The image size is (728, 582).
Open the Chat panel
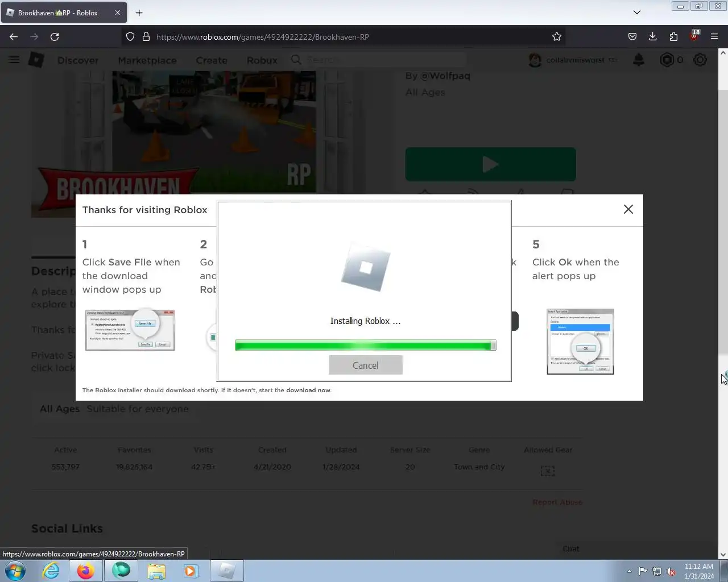(x=571, y=548)
